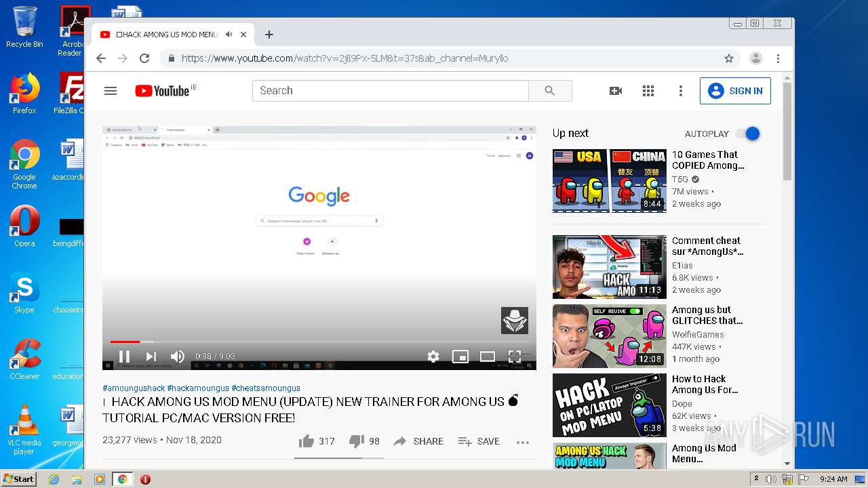This screenshot has width=868, height=488.
Task: Open Windows Start menu
Action: [x=19, y=479]
